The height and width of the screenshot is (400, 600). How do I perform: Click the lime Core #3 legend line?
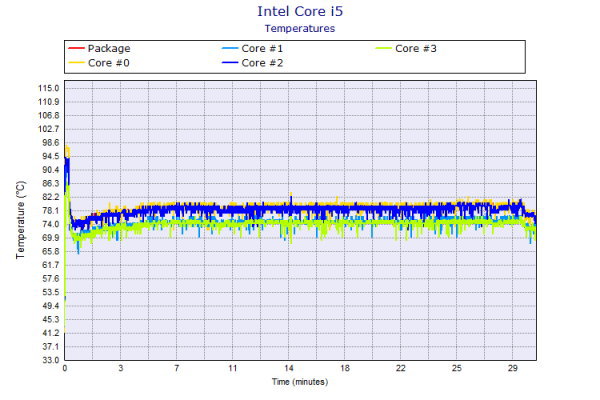(384, 48)
